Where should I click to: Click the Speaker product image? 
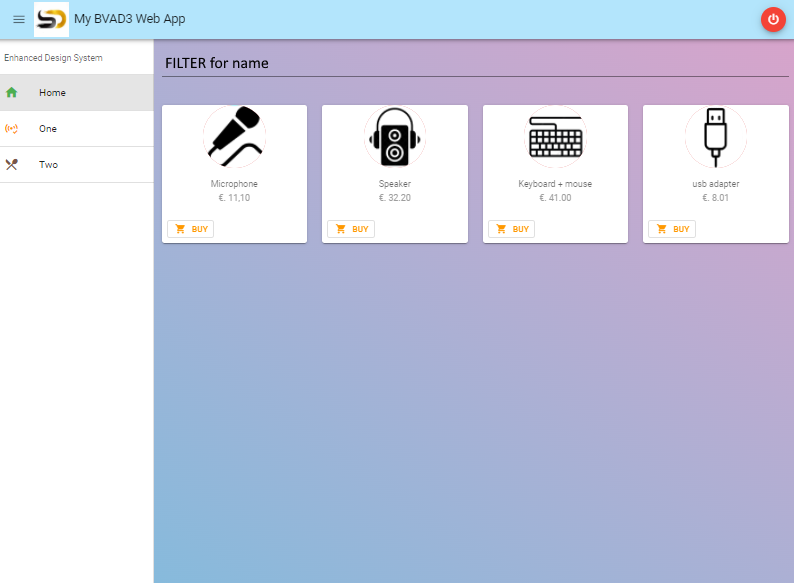pos(395,136)
